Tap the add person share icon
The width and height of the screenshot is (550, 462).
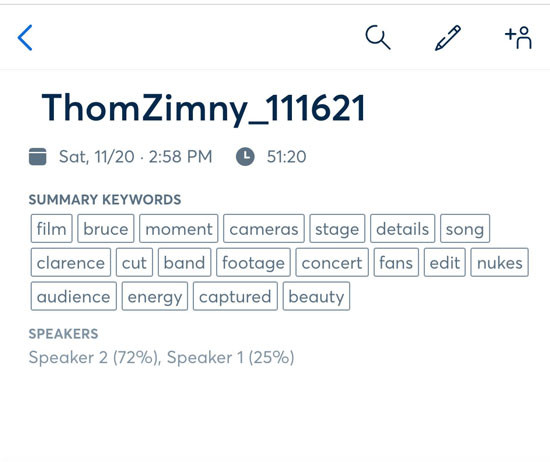518,38
